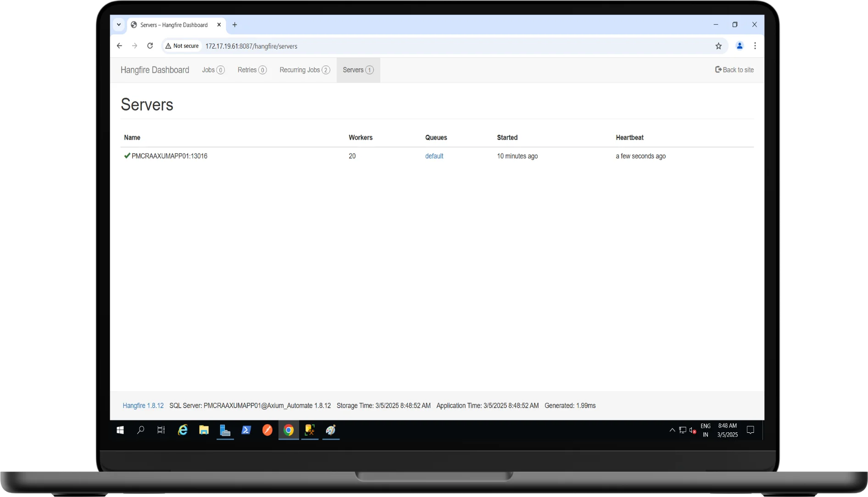Open the Hangfire Dashboard home link
This screenshot has width=868, height=497.
[x=155, y=70]
